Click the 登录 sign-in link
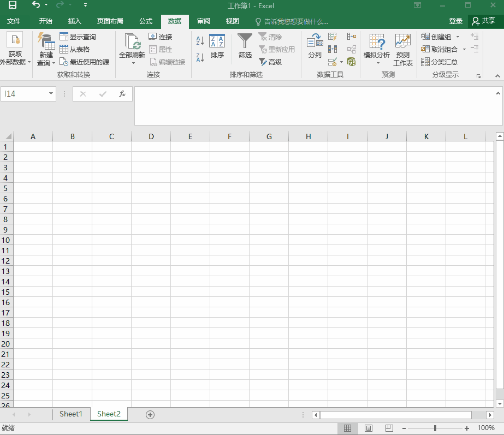504x435 pixels. [x=455, y=21]
